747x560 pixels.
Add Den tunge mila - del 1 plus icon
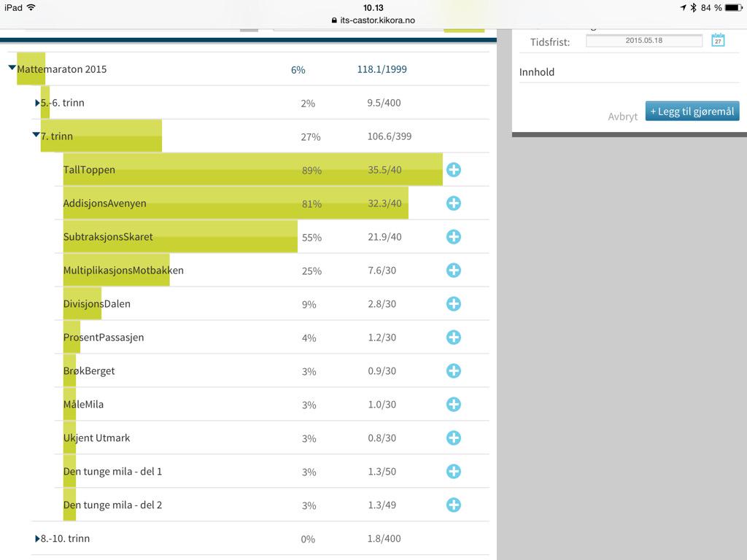(454, 472)
